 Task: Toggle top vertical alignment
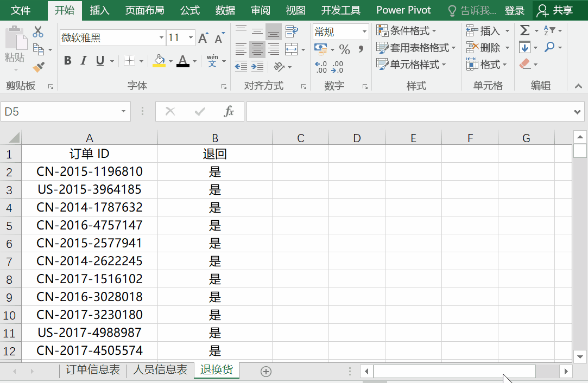241,31
